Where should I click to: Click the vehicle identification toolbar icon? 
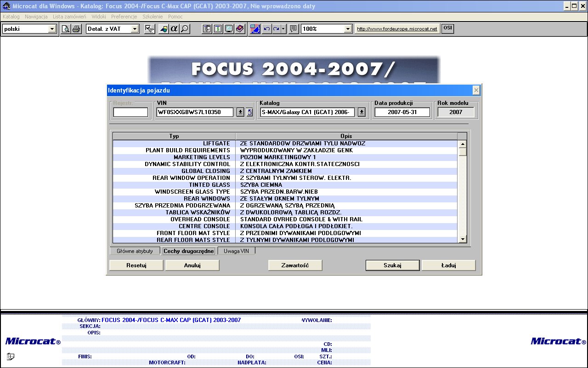click(150, 29)
